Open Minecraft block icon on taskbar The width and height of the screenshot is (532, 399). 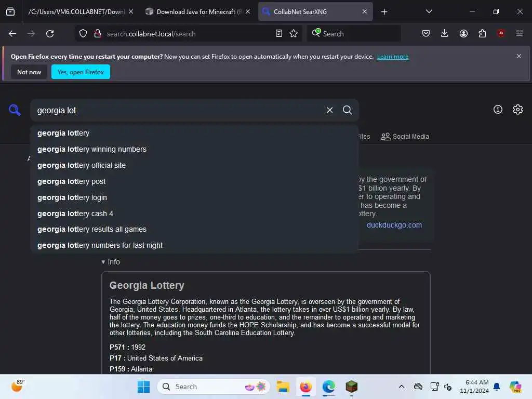tap(352, 387)
